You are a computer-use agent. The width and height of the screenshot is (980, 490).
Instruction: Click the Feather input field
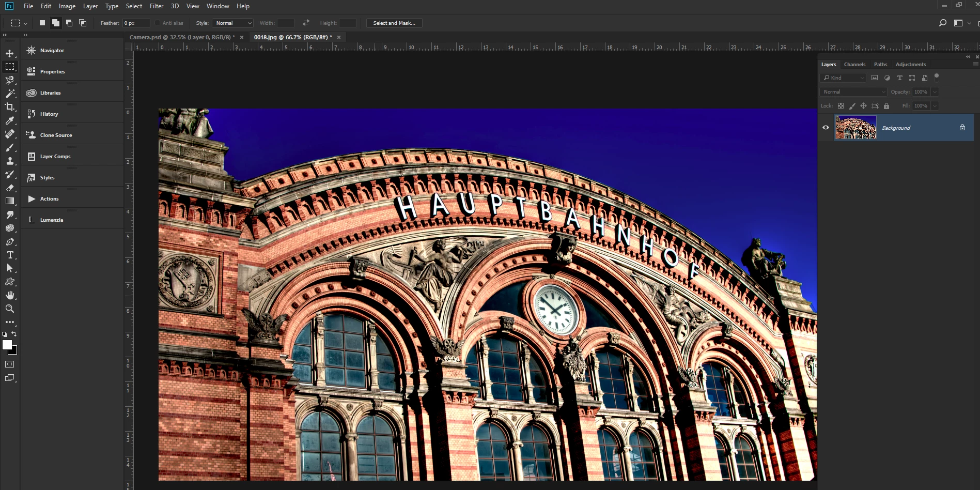click(136, 23)
